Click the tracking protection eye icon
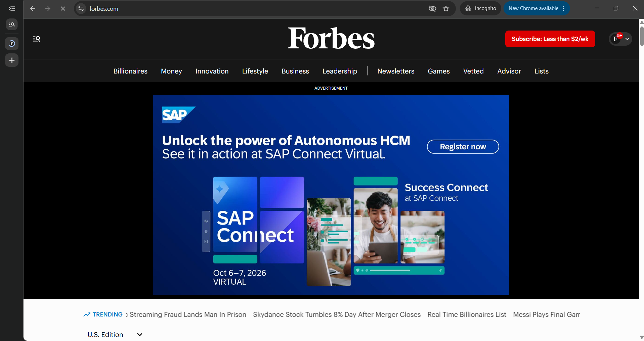 [x=432, y=9]
